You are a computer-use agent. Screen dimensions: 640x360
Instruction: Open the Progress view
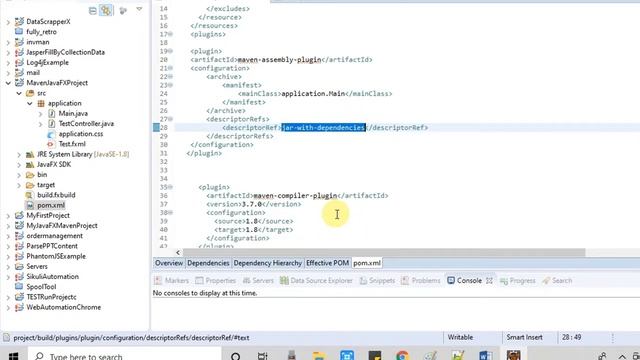[x=518, y=281]
